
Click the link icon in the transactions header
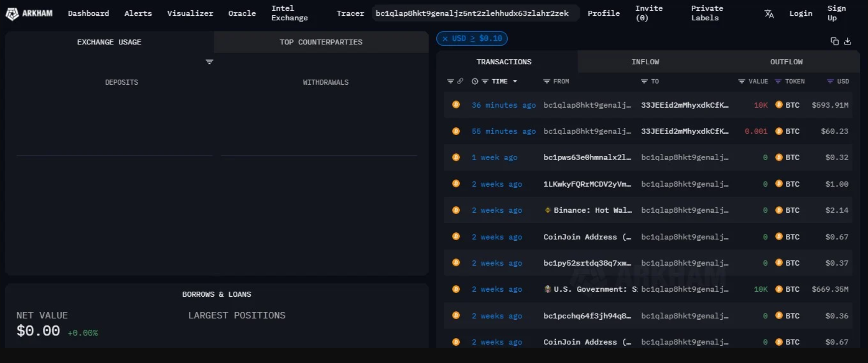[x=460, y=81]
